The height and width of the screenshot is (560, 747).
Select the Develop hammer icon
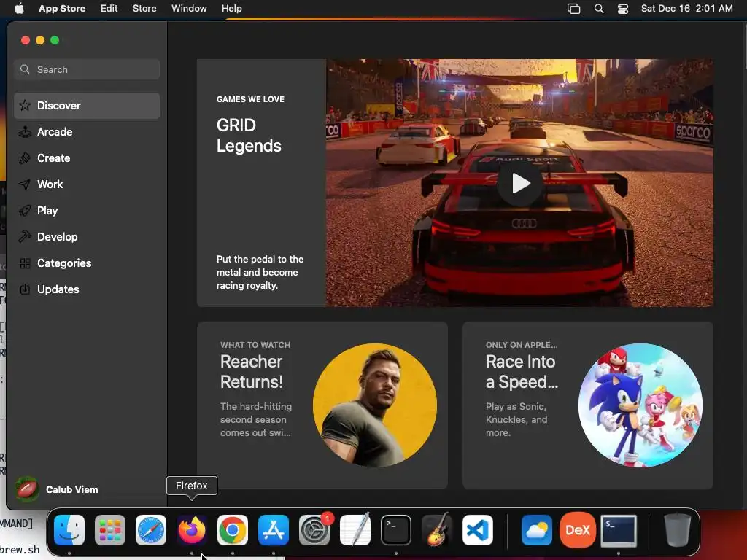(25, 237)
